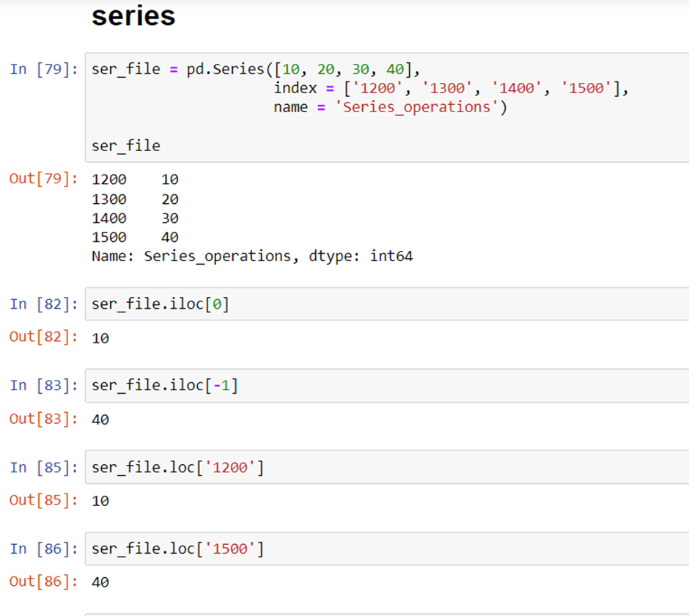
Task: Click the ser_file.loc['1200'] code cell
Action: (x=387, y=467)
